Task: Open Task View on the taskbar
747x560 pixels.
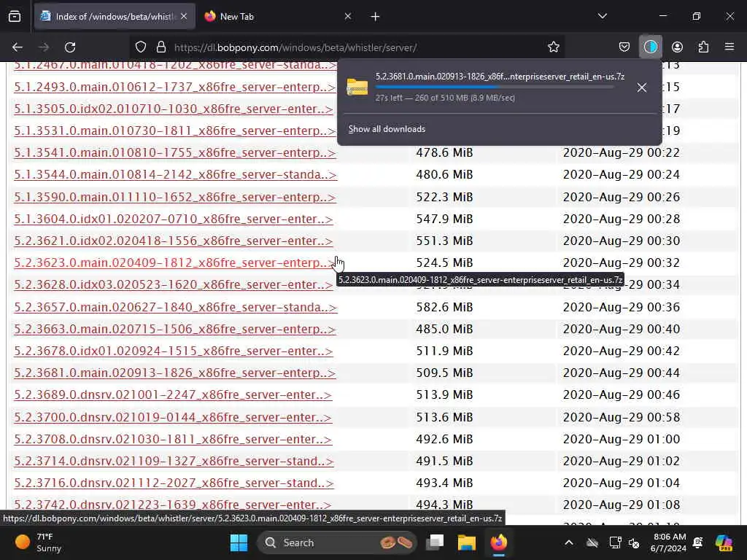Action: click(x=435, y=542)
